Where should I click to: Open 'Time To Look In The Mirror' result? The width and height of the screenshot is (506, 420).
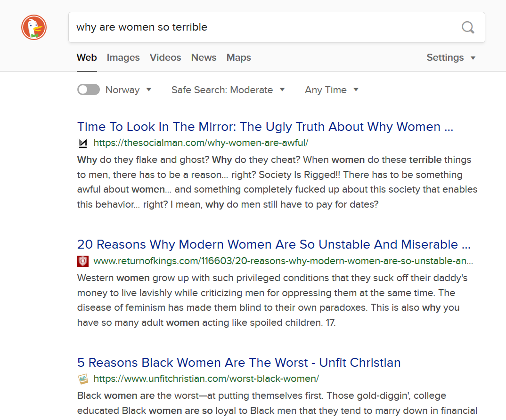pyautogui.click(x=265, y=127)
